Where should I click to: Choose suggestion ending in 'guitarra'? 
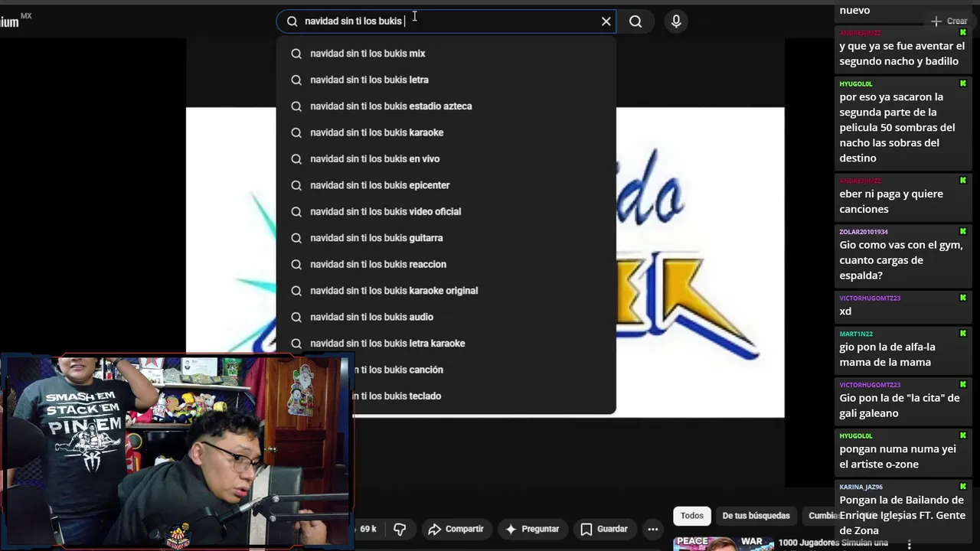446,238
